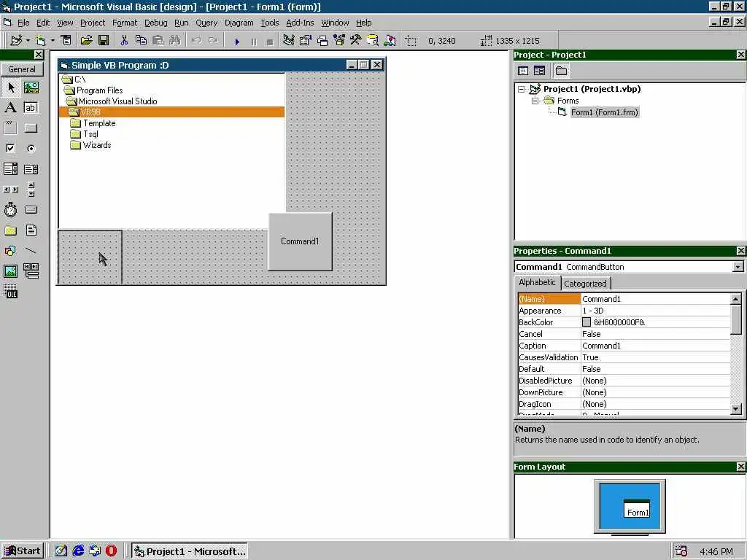Open the Debug menu

pos(156,23)
